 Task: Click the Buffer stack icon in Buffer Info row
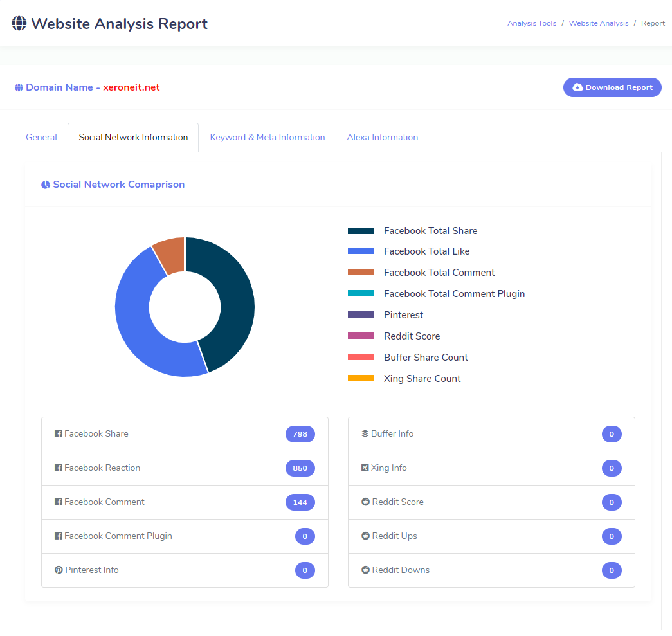click(365, 434)
